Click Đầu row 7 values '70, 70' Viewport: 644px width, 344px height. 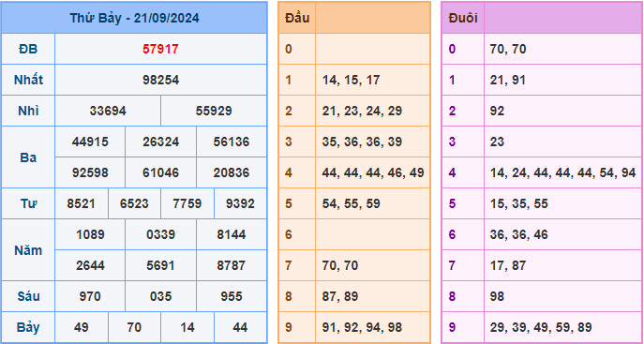pos(340,265)
